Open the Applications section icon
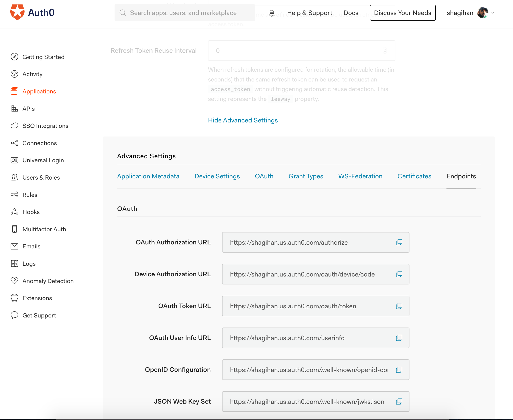 pyautogui.click(x=15, y=91)
